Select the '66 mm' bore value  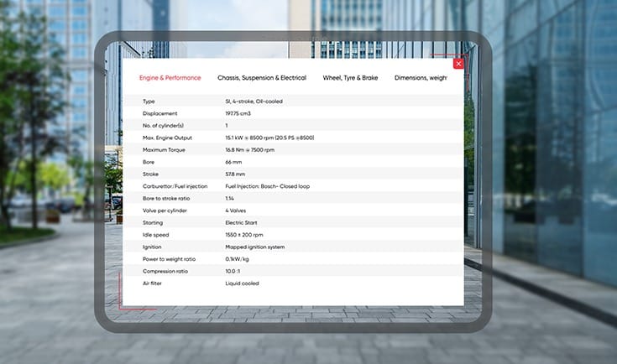coord(233,163)
